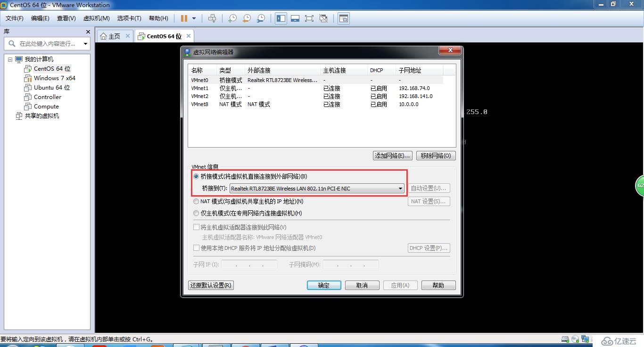
Task: Click 还原默认设置(R) button
Action: [x=211, y=285]
